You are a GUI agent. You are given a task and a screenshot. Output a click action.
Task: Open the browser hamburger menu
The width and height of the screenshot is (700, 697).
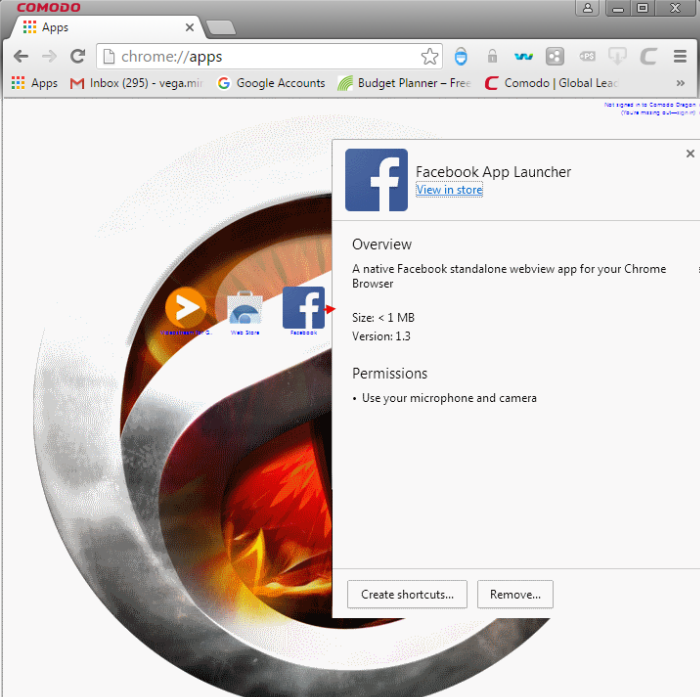(680, 56)
